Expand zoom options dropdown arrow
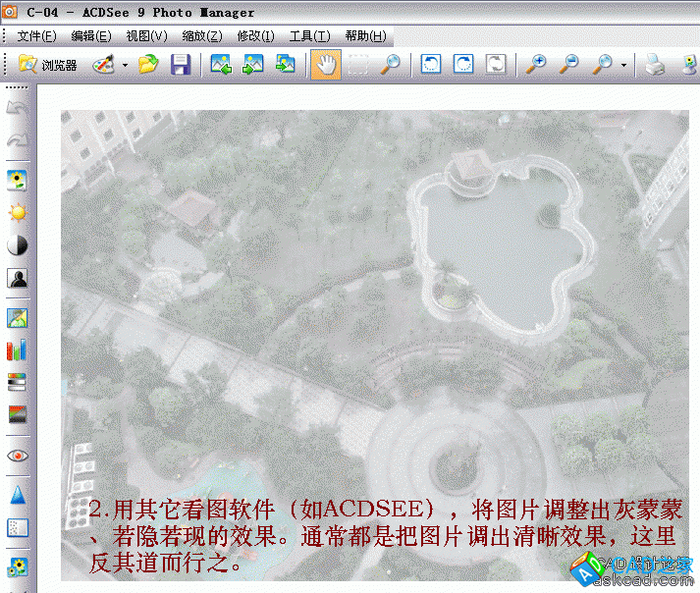The image size is (700, 593). 623,66
